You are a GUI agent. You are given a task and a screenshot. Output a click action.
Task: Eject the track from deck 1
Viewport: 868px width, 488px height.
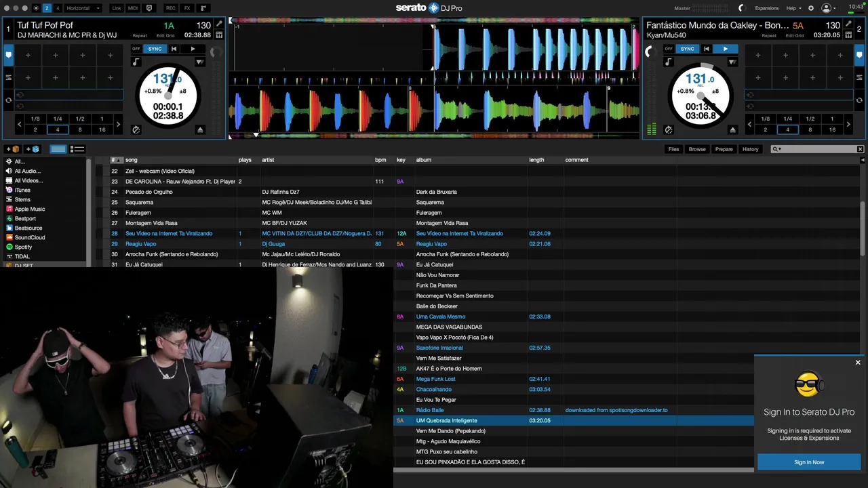coord(200,129)
